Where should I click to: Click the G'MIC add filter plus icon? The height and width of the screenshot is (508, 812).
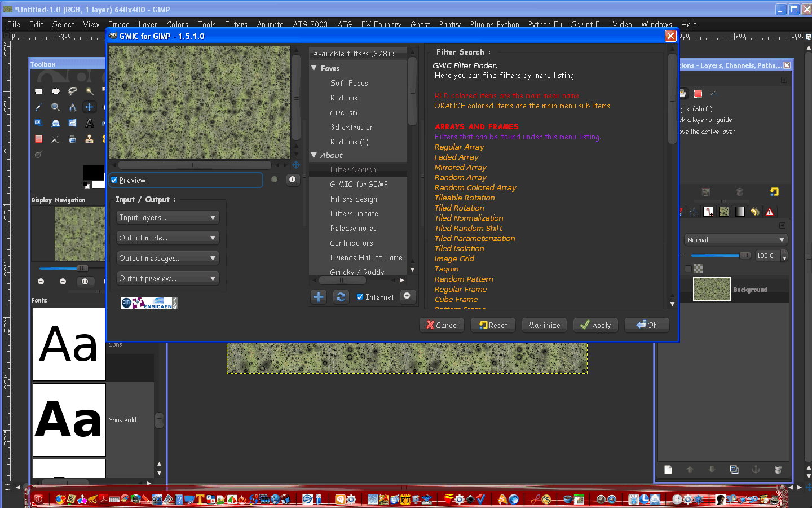[x=319, y=297]
